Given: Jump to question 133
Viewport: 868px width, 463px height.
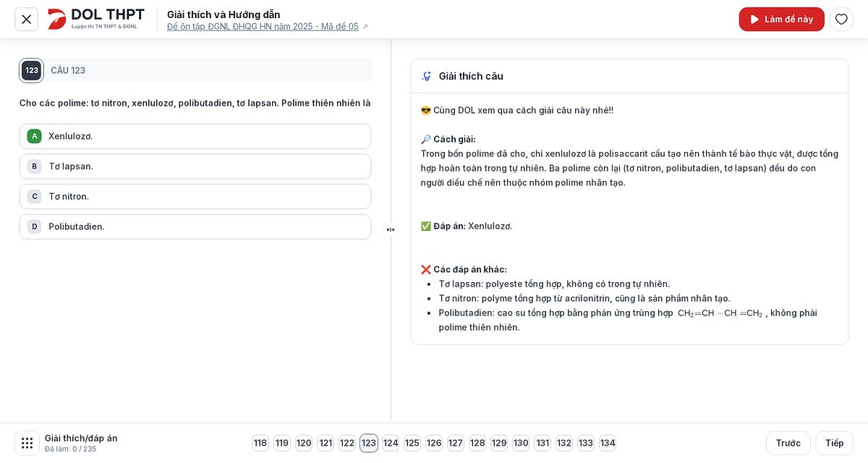Looking at the screenshot, I should pyautogui.click(x=586, y=443).
